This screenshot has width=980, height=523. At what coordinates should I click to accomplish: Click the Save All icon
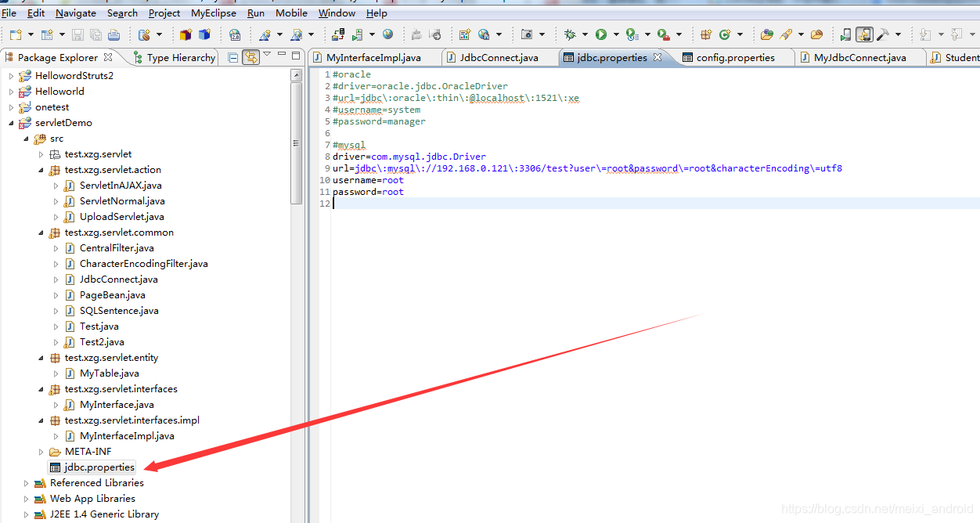tap(95, 34)
